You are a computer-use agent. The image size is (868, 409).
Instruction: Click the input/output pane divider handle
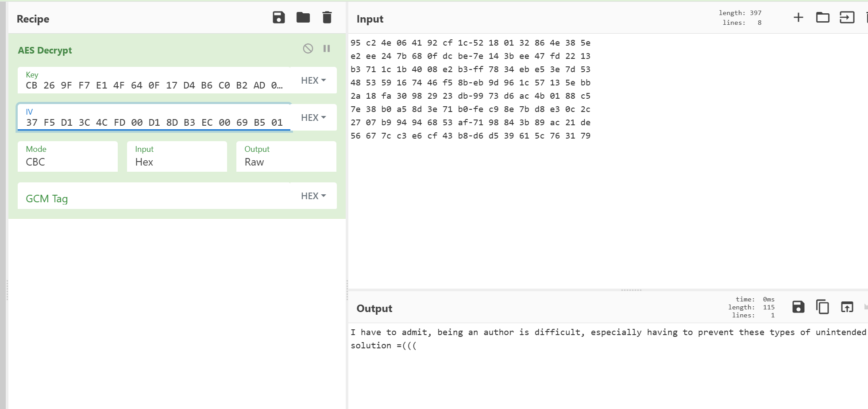pos(631,290)
